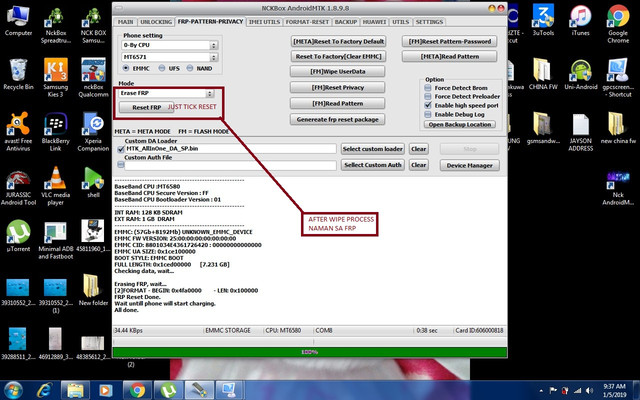Open JAYSON ADDRESS file
Screen dimensions: 640x400
[580, 132]
